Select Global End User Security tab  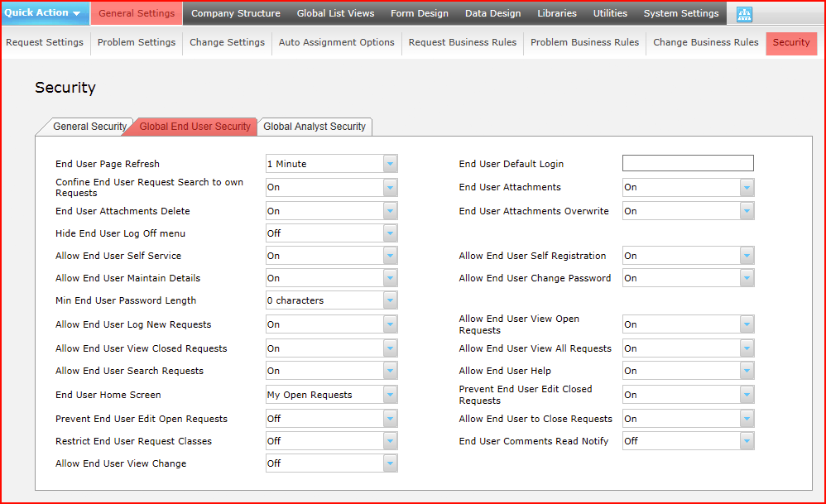click(x=194, y=127)
